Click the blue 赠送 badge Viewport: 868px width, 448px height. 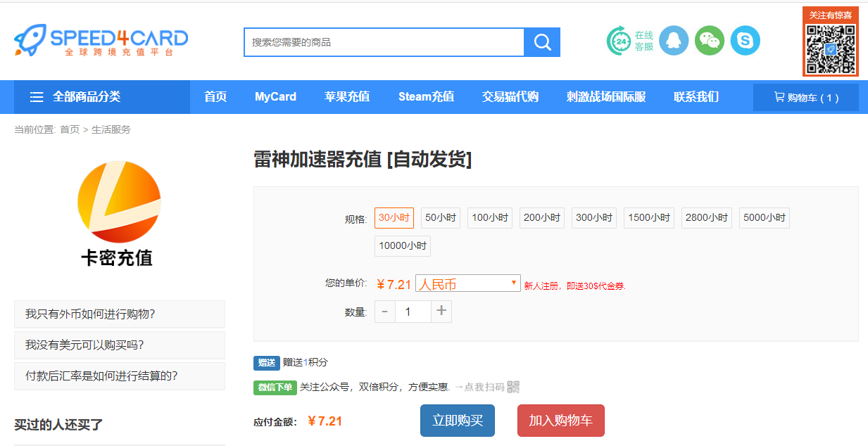[x=267, y=363]
